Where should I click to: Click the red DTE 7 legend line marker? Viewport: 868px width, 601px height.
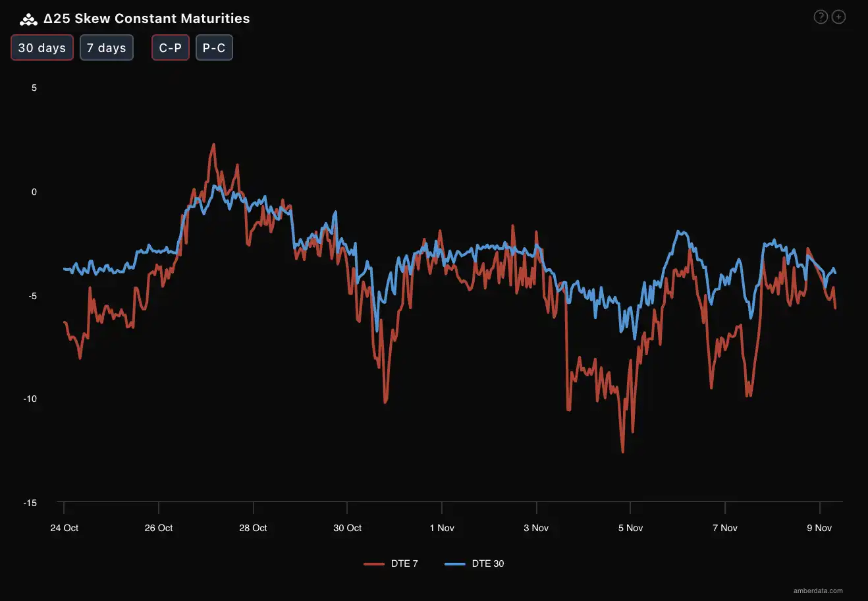[374, 563]
